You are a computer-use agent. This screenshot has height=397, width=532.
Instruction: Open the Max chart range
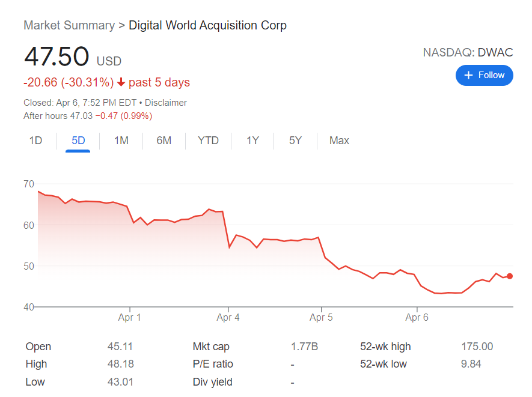point(339,141)
